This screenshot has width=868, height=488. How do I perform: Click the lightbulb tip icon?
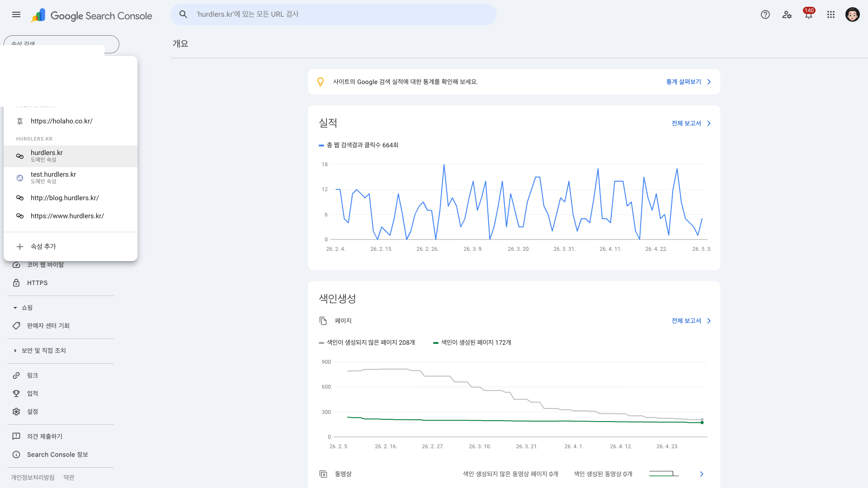[321, 82]
